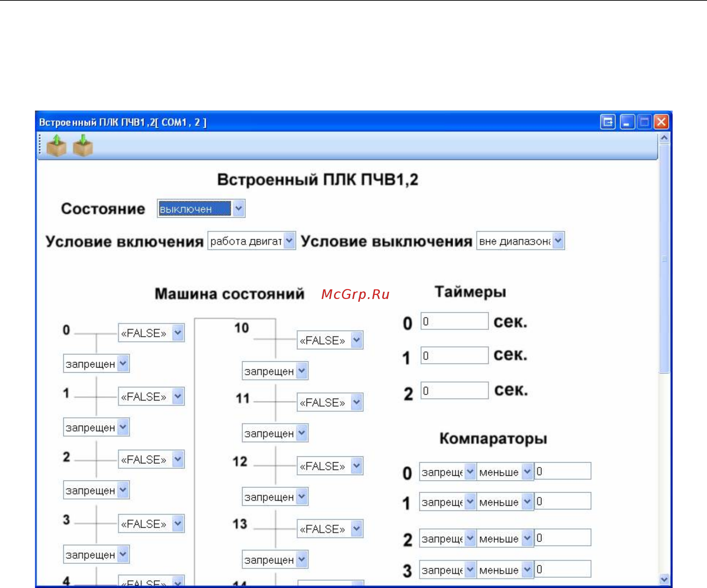Image resolution: width=707 pixels, height=588 pixels.
Task: Open state 3 запрещен action dropdown
Action: click(96, 554)
